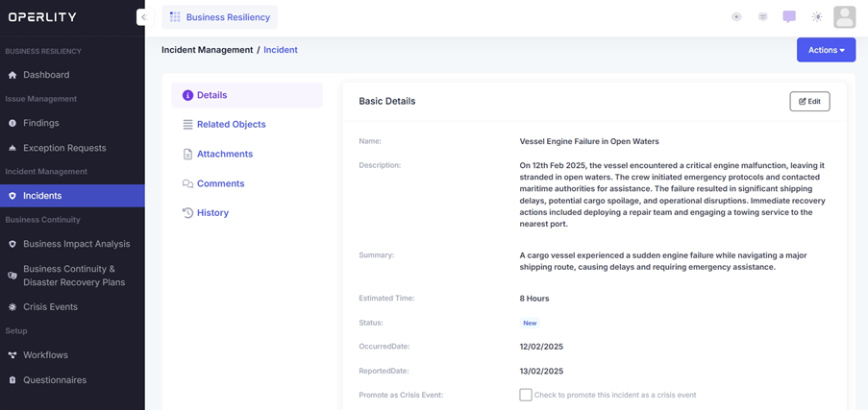Screen dimensions: 868x410
Task: Click the Exception Requests sidebar icon
Action: pos(12,148)
